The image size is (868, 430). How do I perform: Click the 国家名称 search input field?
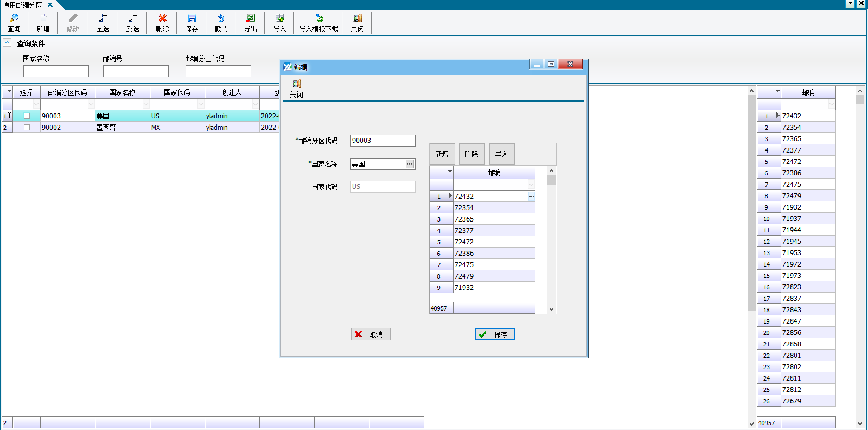coord(56,71)
